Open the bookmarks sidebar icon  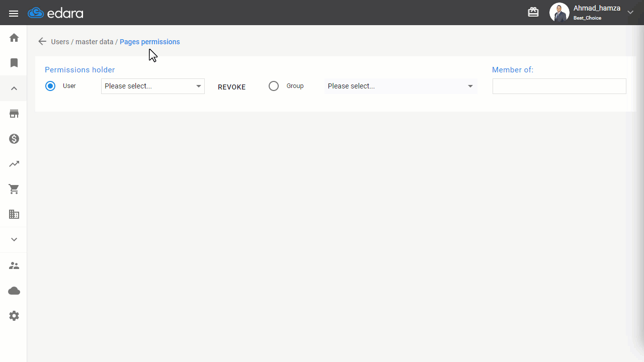click(x=14, y=63)
